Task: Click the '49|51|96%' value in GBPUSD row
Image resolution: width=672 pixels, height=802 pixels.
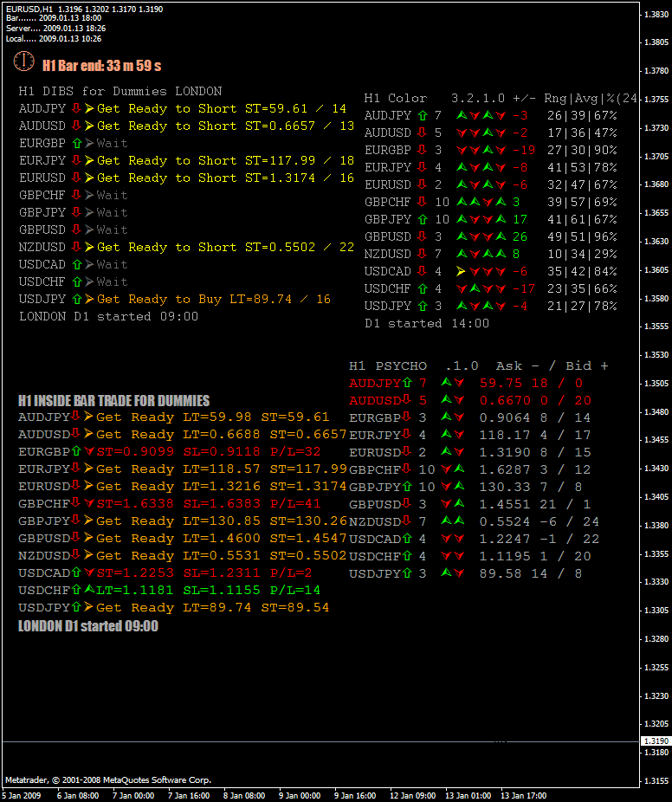Action: (x=582, y=236)
